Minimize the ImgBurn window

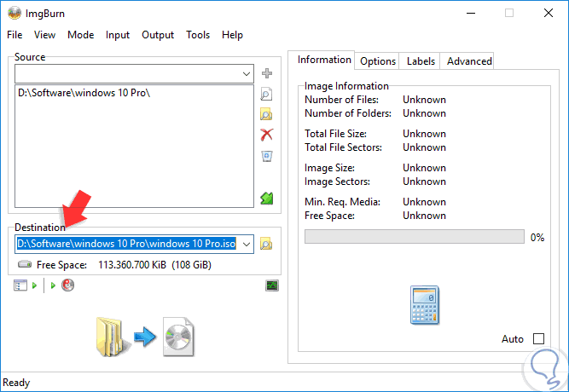pos(471,13)
